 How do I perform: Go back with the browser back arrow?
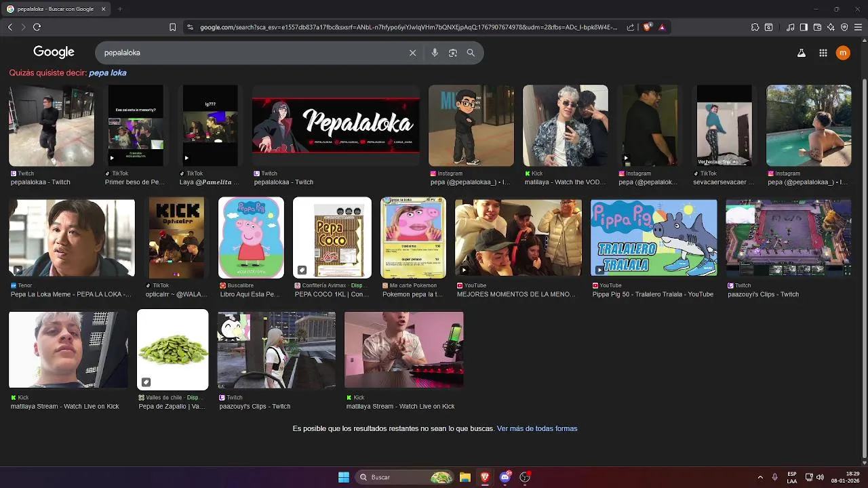point(9,27)
